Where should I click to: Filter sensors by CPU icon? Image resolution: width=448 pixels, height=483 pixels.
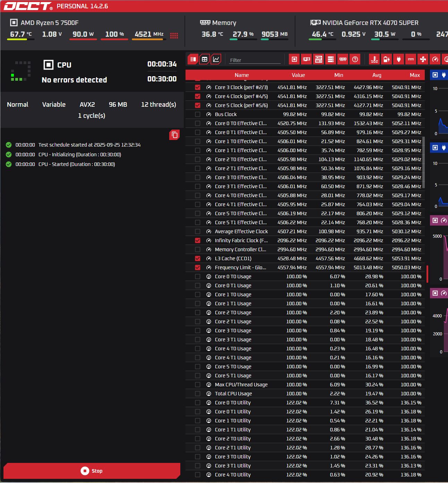point(294,59)
